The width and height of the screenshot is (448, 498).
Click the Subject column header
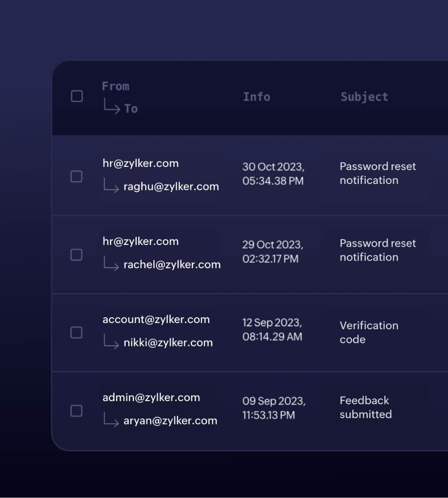coord(364,96)
